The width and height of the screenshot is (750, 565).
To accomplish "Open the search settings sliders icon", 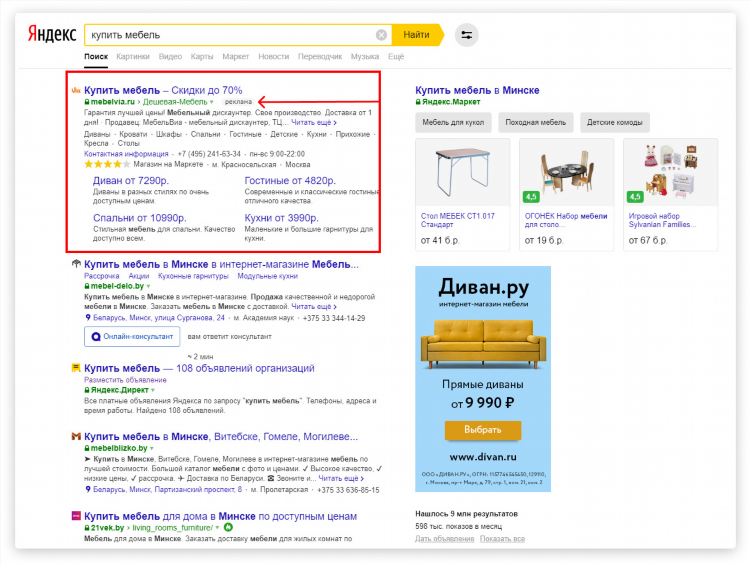I will coord(466,35).
